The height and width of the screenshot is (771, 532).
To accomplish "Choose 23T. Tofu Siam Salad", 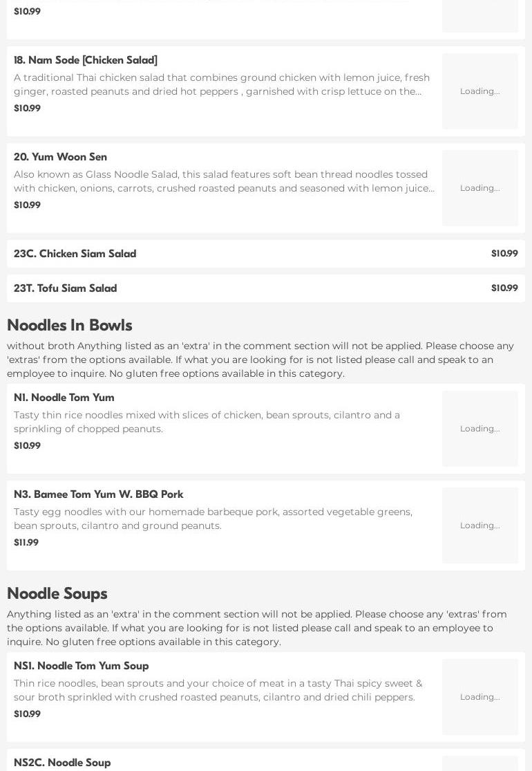I will [x=65, y=288].
